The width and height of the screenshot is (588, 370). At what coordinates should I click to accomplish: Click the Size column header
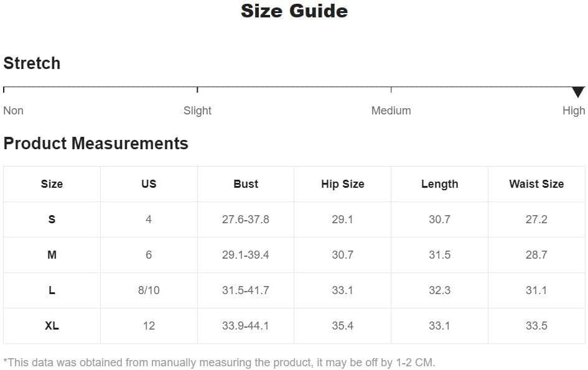click(52, 183)
